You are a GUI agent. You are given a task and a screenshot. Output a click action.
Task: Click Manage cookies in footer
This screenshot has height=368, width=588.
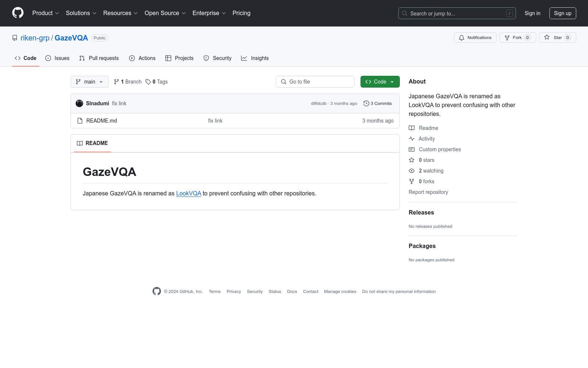(x=340, y=291)
